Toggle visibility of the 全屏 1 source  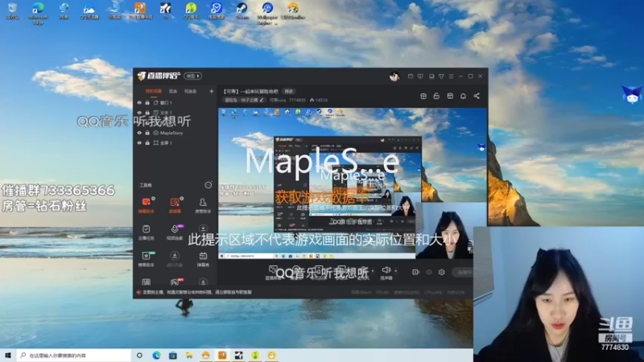coord(139,143)
